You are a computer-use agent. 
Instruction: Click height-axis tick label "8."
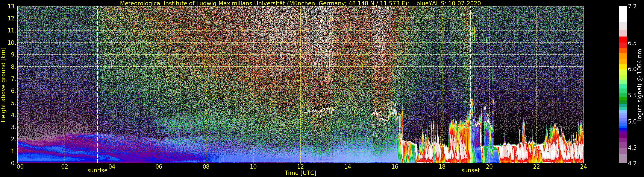(14, 67)
